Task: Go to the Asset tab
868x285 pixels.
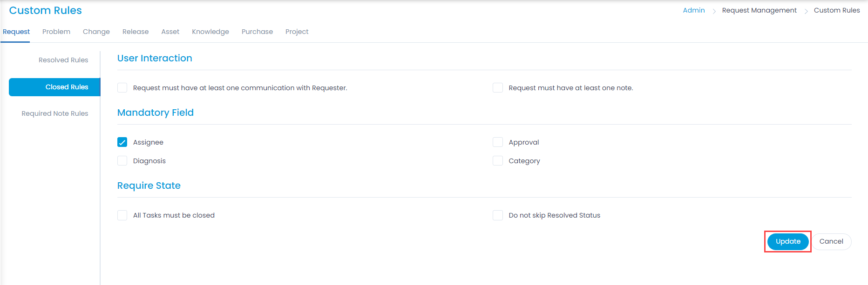Action: [x=170, y=32]
